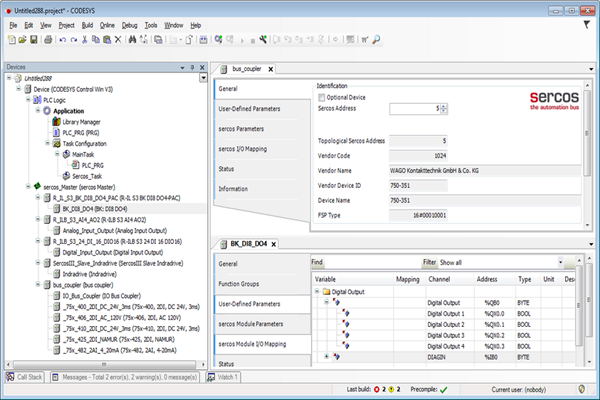Click the Undo toolbar icon
This screenshot has width=600, height=400.
pos(63,39)
